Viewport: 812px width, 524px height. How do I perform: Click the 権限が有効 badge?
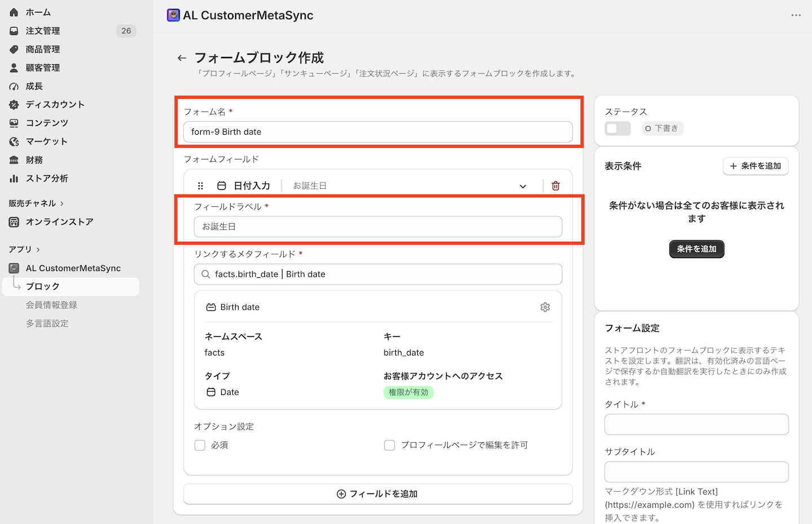[x=408, y=392]
